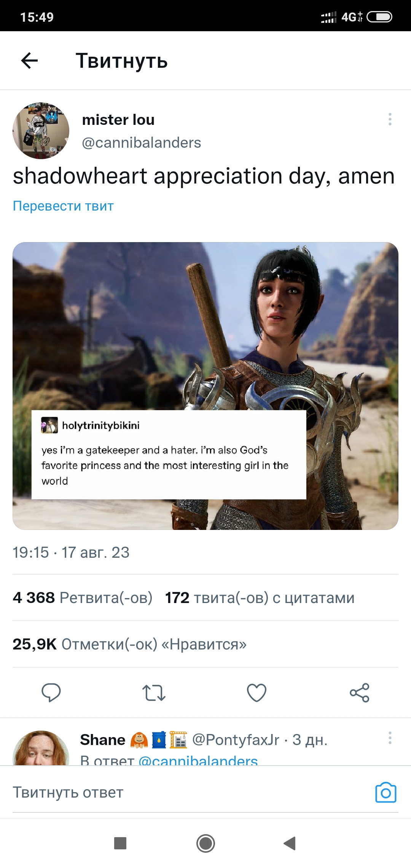Tap the 'Твитнуть ответ' reply field
411x868 pixels.
coord(190,793)
